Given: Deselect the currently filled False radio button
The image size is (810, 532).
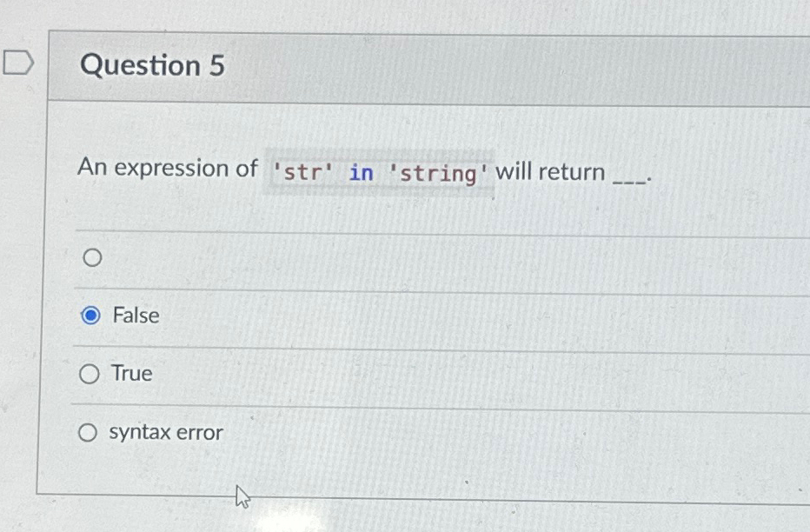Looking at the screenshot, I should pyautogui.click(x=91, y=316).
